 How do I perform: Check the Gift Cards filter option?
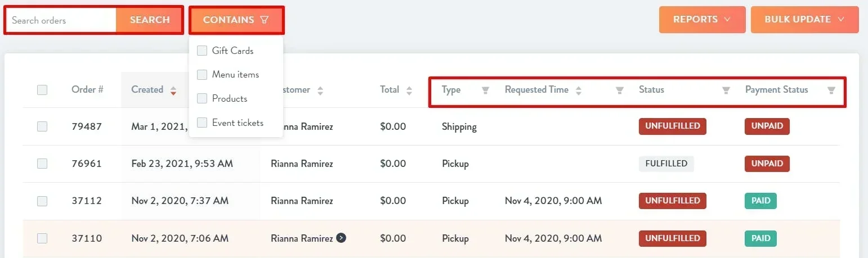tap(202, 51)
